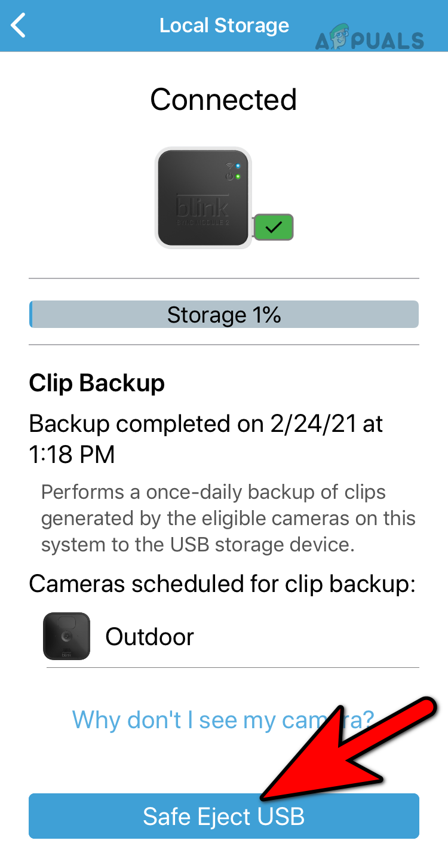Select the Clip Backup section heading

pos(97,383)
